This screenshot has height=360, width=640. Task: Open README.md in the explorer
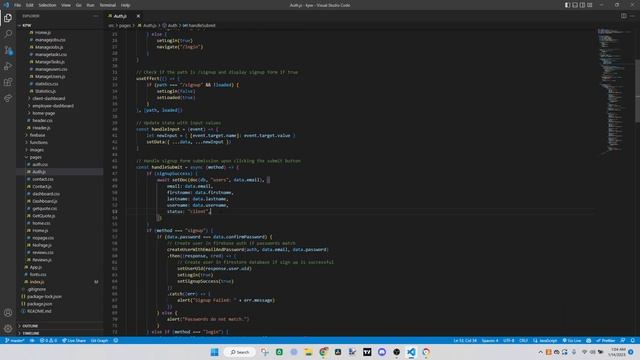pyautogui.click(x=39, y=311)
